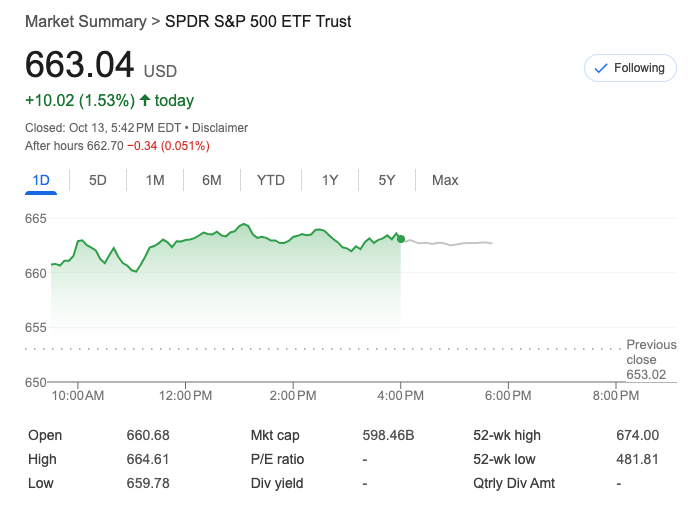Click the green up arrow icon
This screenshot has height=507, width=692.
(145, 100)
